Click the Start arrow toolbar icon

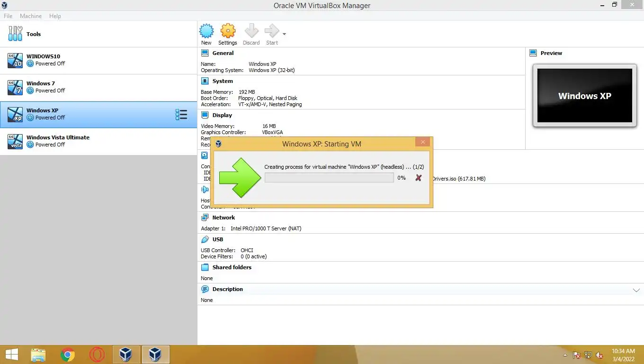pyautogui.click(x=272, y=35)
